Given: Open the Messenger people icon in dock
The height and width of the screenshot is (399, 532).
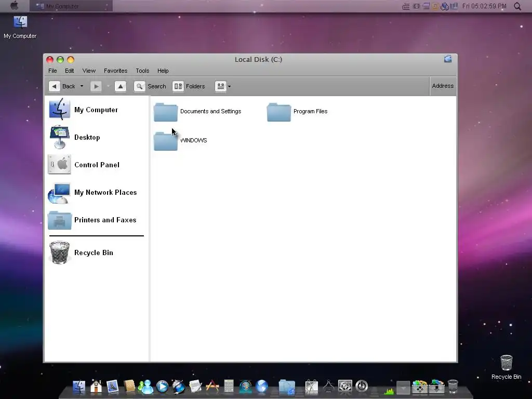Looking at the screenshot, I should [x=145, y=387].
